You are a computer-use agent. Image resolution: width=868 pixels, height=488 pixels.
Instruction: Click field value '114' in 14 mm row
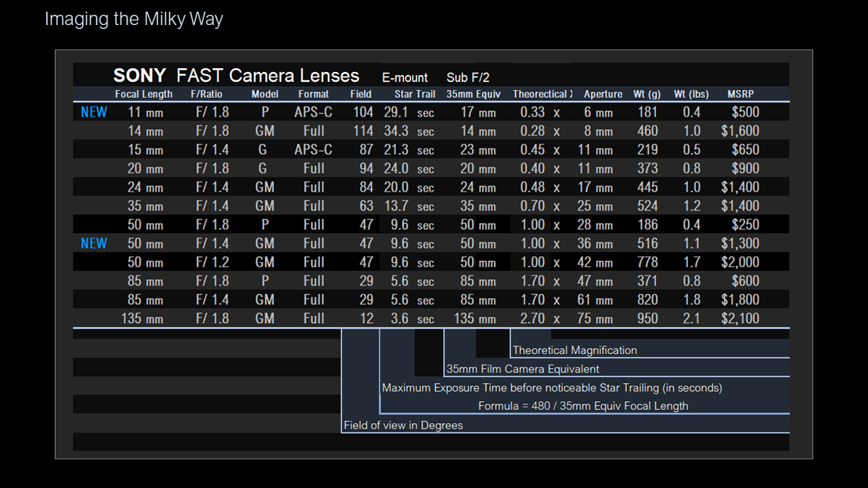pyautogui.click(x=363, y=131)
